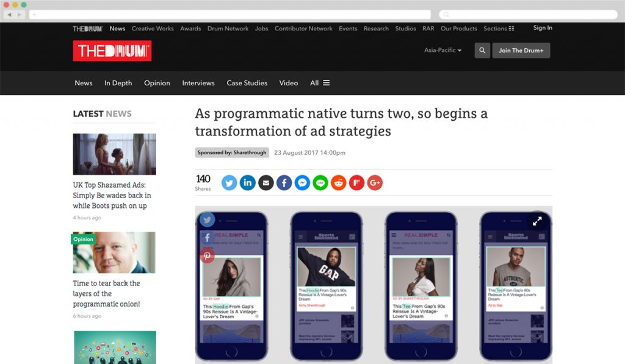625x364 pixels.
Task: Share the article on Facebook
Action: (284, 182)
